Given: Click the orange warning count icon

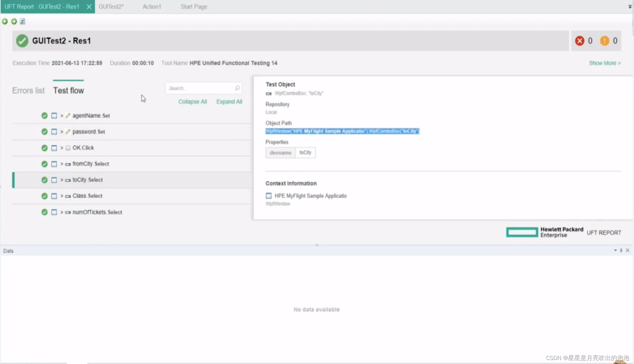Looking at the screenshot, I should tap(605, 41).
